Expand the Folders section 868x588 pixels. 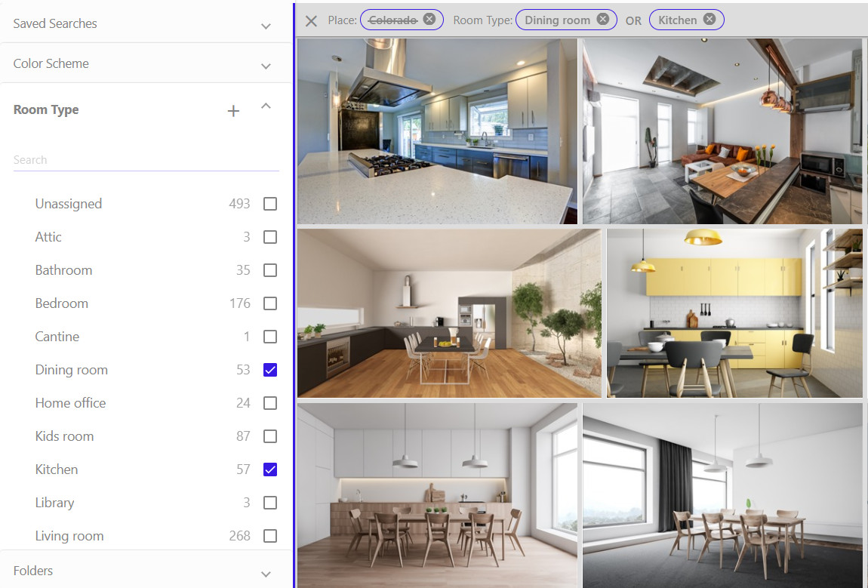(266, 573)
